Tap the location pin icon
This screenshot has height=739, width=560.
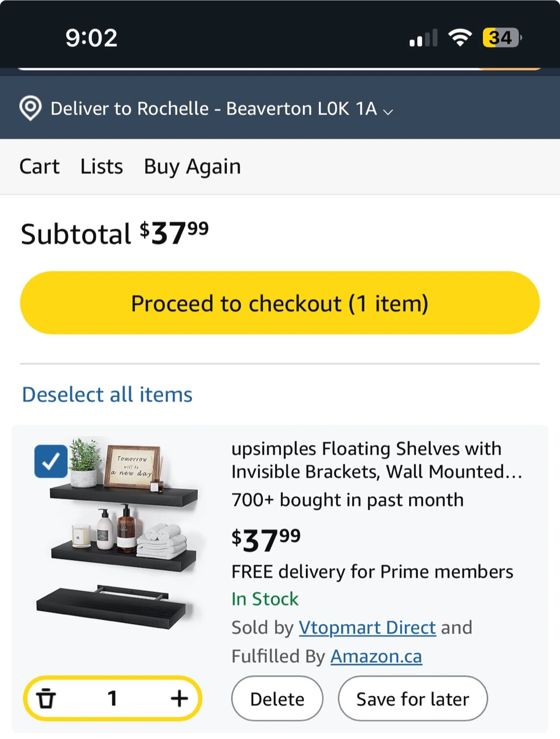coord(30,108)
